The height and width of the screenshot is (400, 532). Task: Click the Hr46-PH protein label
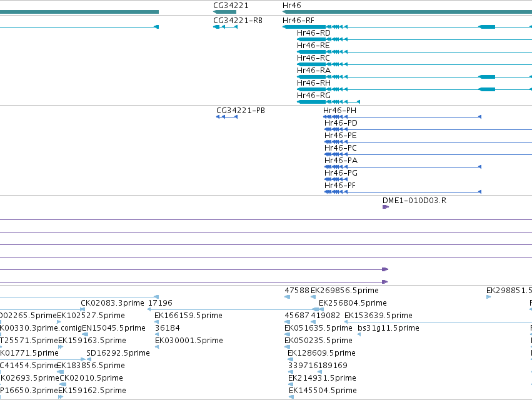pyautogui.click(x=339, y=111)
